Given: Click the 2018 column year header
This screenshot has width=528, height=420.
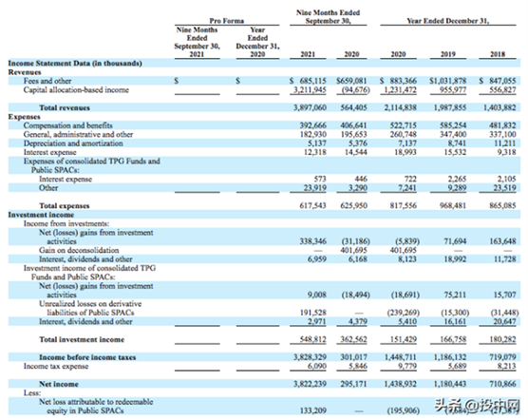Looking at the screenshot, I should click(498, 54).
